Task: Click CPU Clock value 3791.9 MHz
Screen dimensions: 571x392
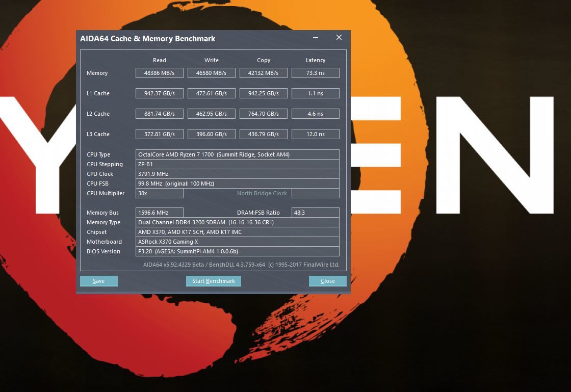Action: pos(238,174)
